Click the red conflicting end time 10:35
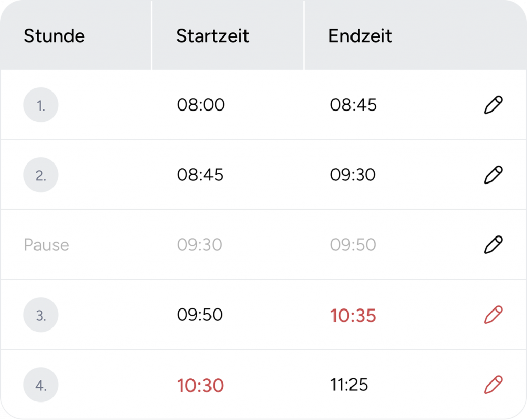 (353, 315)
